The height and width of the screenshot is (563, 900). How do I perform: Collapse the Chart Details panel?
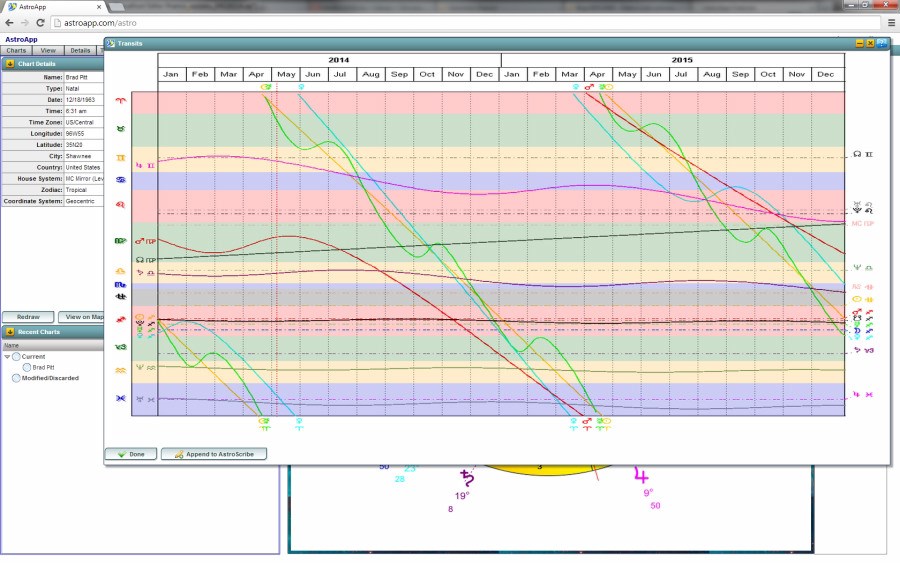[9, 63]
